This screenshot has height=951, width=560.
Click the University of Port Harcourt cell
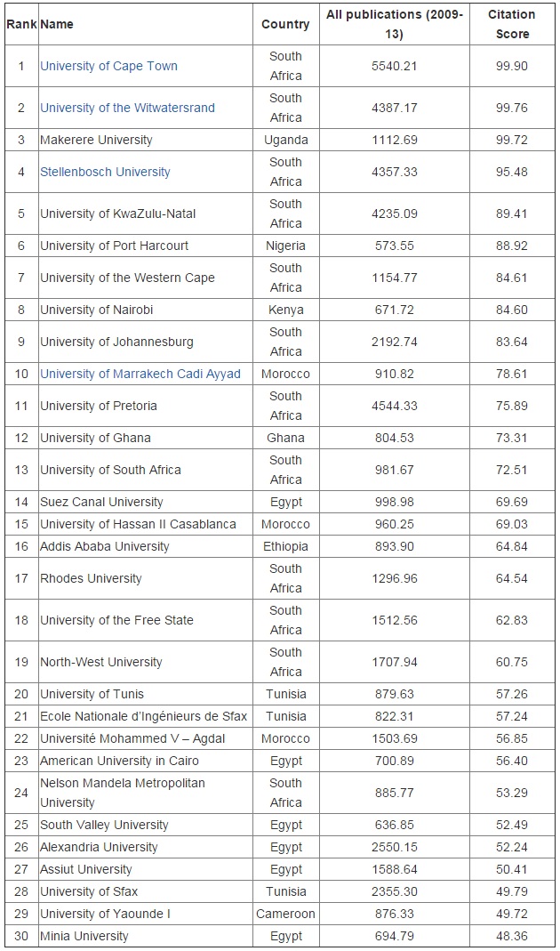click(114, 246)
